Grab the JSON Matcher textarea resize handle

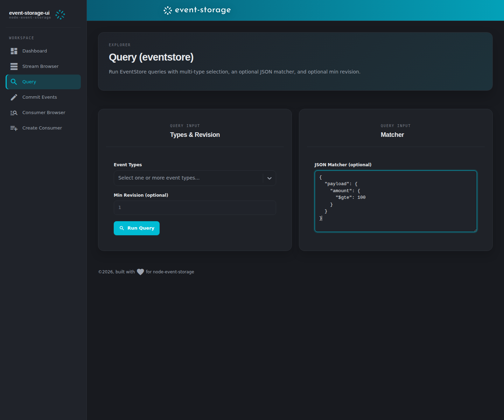pos(475,230)
